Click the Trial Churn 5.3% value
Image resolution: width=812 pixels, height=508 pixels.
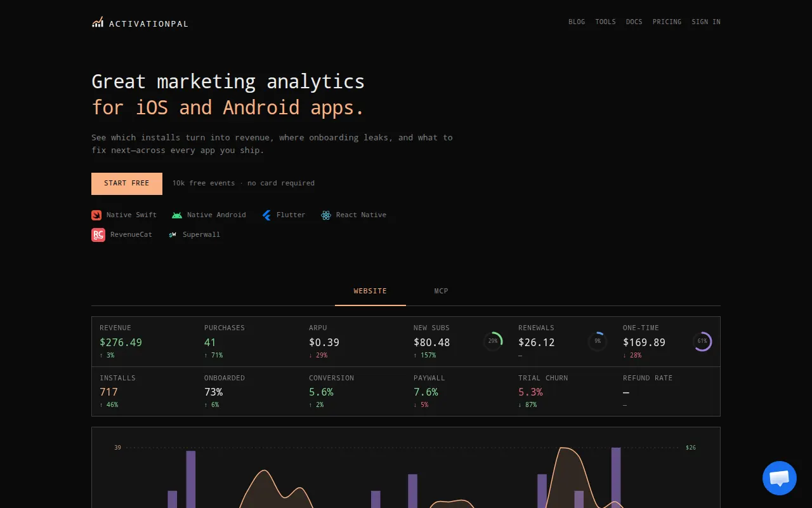coord(530,392)
